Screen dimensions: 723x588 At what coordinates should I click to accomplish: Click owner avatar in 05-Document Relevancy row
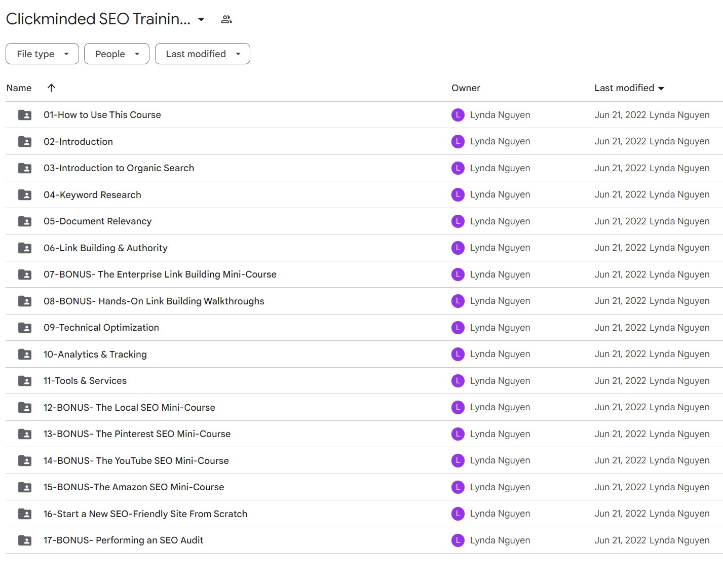click(458, 221)
